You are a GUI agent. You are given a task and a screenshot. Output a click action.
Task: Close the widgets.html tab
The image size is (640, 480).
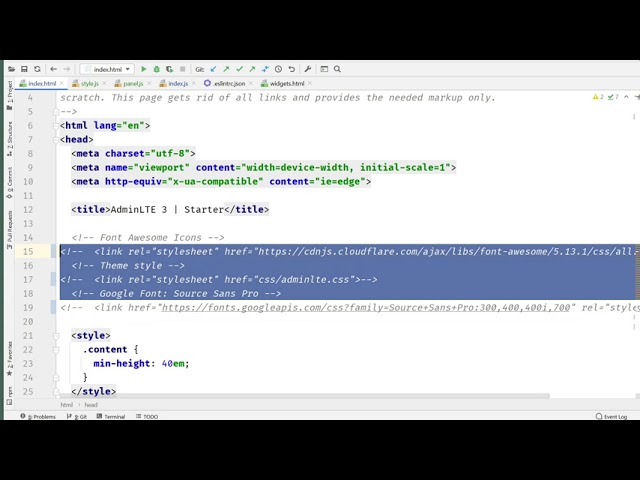310,83
